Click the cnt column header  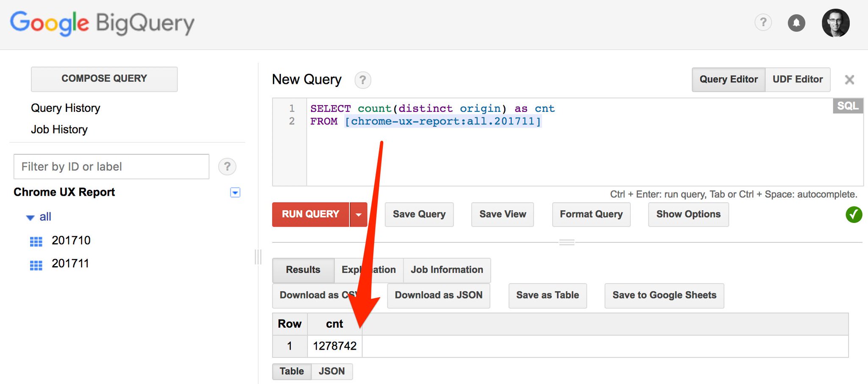[x=334, y=324]
